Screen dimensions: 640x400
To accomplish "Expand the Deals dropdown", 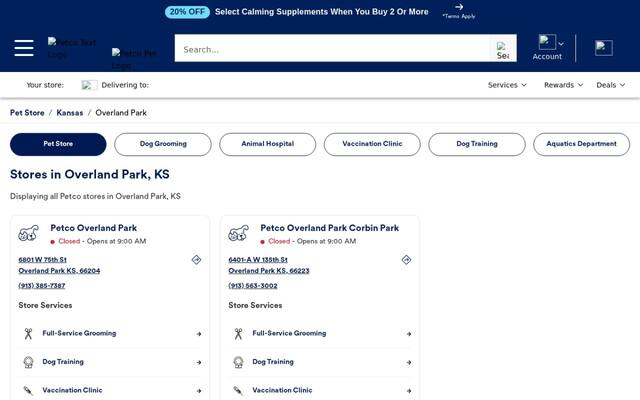I will [611, 85].
